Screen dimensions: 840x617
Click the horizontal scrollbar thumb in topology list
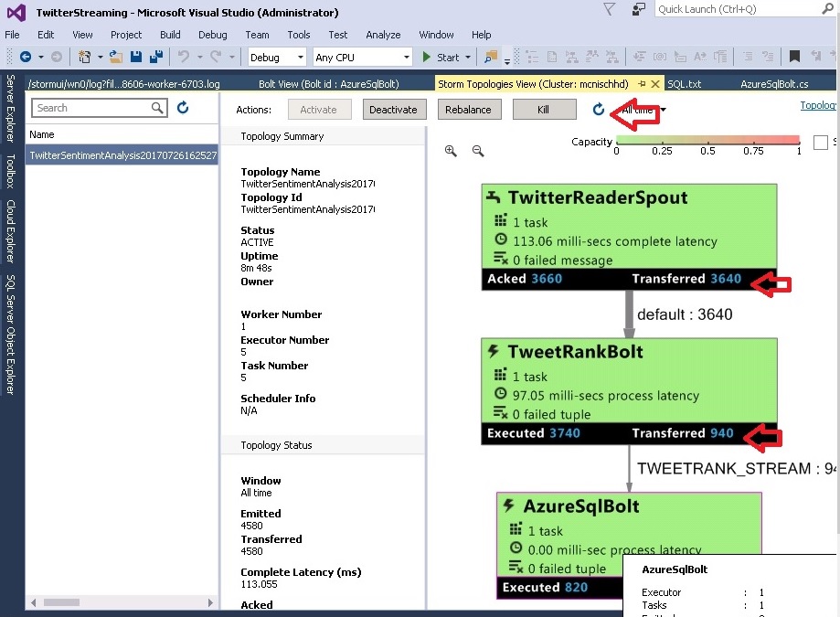(x=61, y=602)
